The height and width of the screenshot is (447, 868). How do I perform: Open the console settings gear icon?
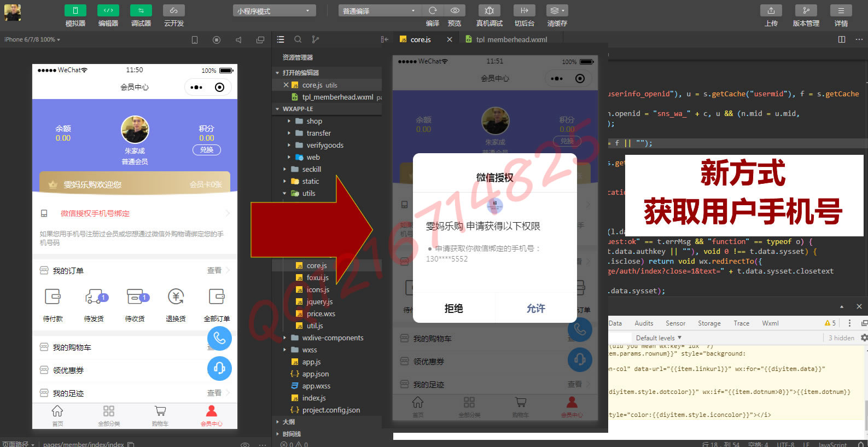pos(864,338)
